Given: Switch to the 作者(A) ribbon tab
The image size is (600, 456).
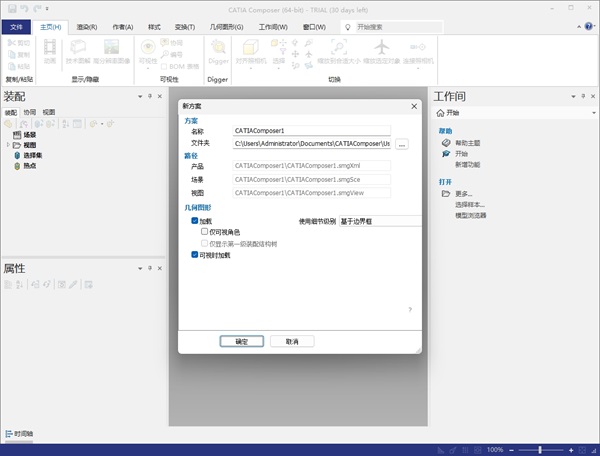Looking at the screenshot, I should [122, 27].
